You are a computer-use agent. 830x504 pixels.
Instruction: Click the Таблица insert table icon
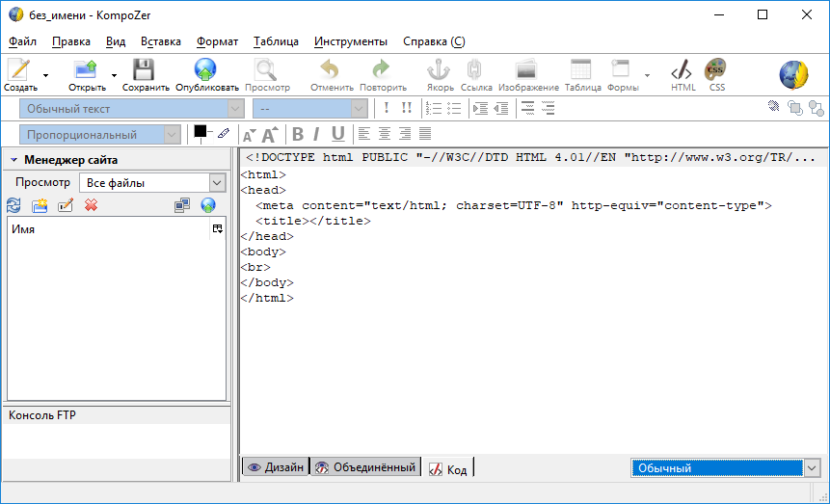pyautogui.click(x=581, y=70)
